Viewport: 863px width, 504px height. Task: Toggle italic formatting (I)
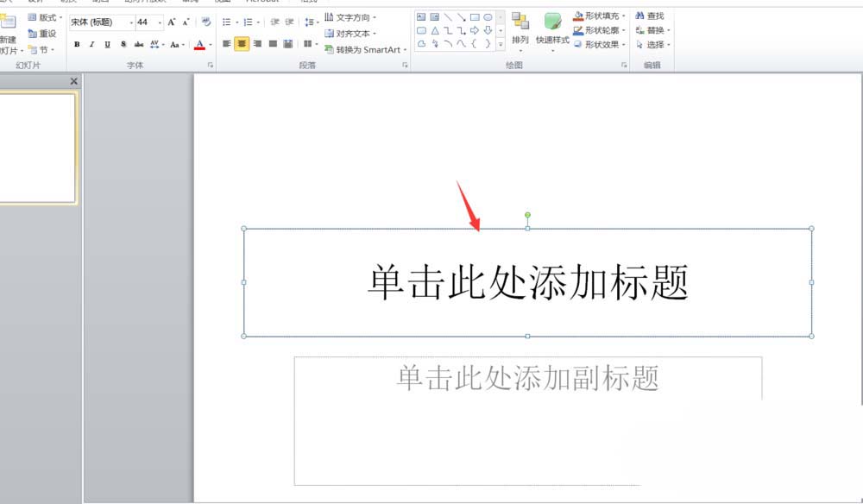tap(92, 45)
